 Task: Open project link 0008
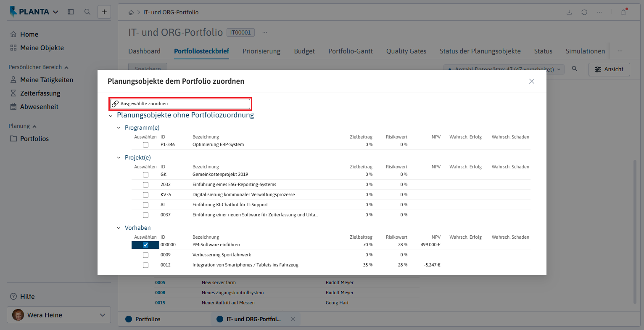point(160,293)
